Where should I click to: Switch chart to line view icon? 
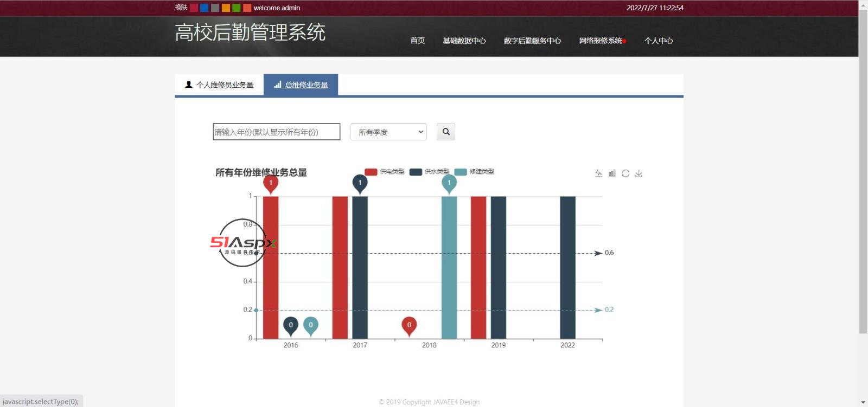pyautogui.click(x=598, y=173)
